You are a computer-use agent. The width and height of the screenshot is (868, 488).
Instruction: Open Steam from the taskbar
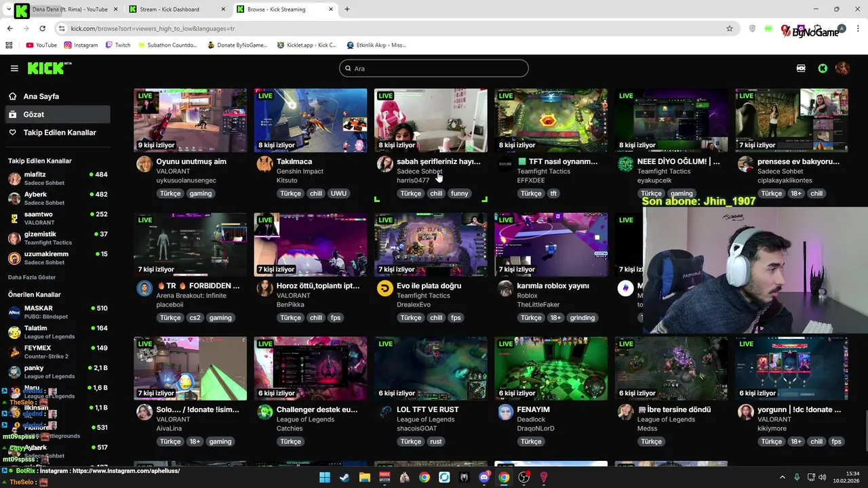344,477
